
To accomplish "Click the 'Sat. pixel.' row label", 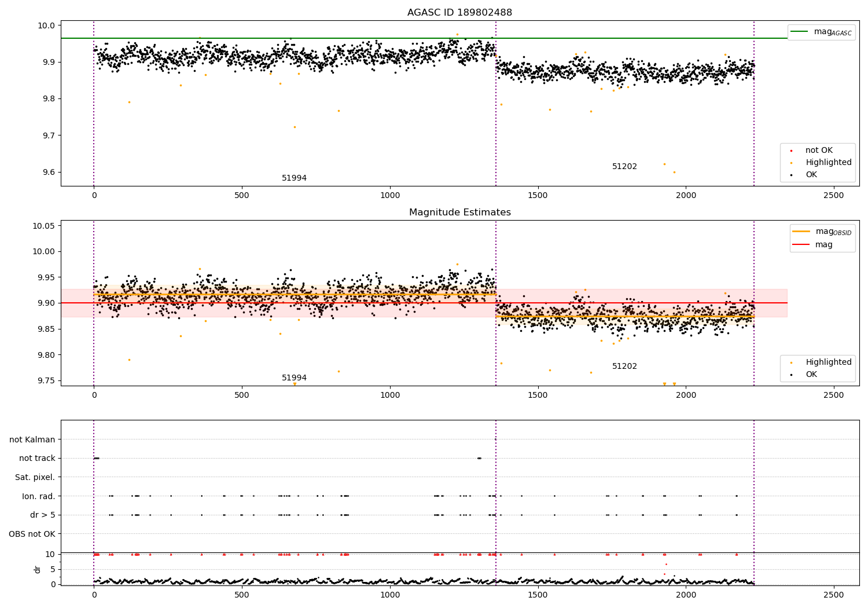I will coord(35,478).
